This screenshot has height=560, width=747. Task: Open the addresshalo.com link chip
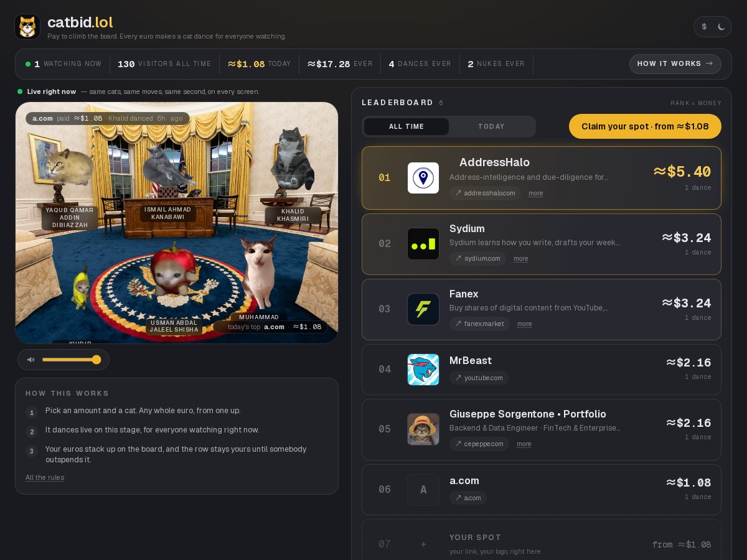click(485, 193)
